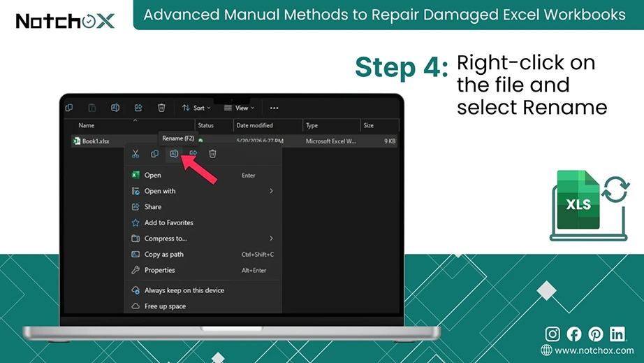The width and height of the screenshot is (644, 363).
Task: Click the Delete icon in context menu
Action: tap(212, 154)
